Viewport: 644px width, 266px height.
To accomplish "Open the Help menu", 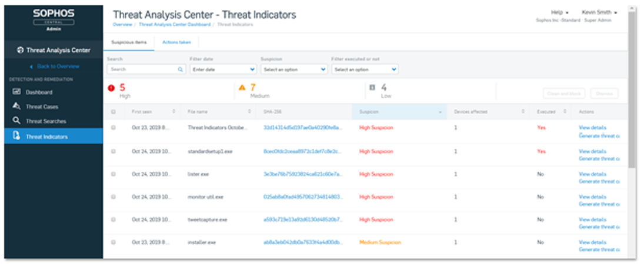I will pos(559,12).
